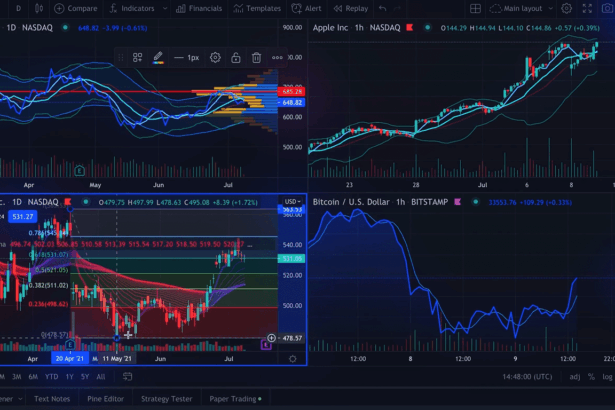Open drawing templates in floating toolbar
This screenshot has width=615, height=410.
click(137, 58)
